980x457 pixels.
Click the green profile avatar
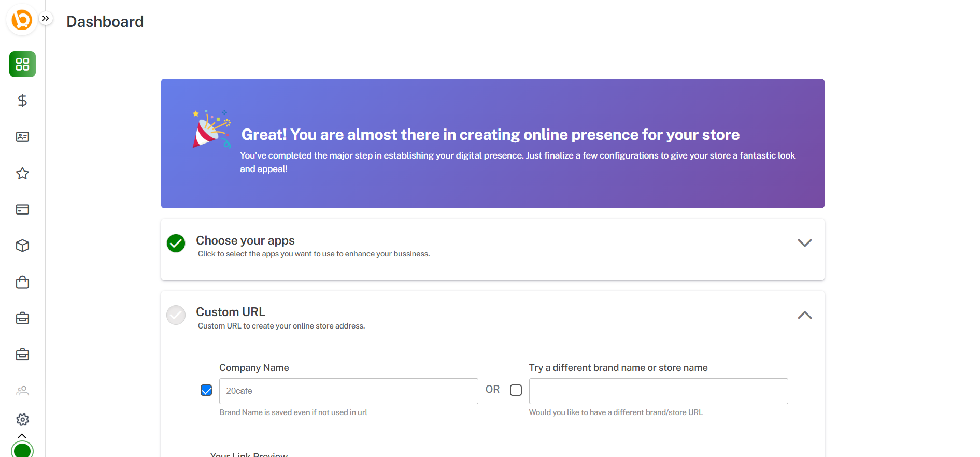coord(22,450)
